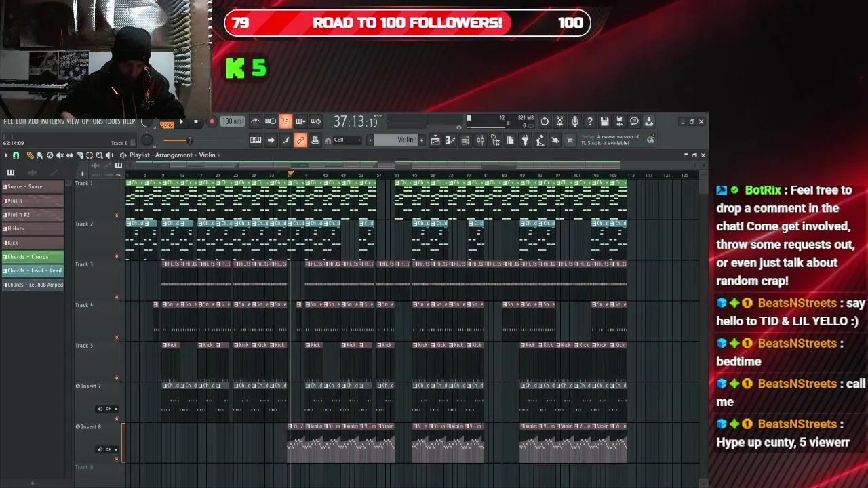Click the microphone one-click recording icon
Viewport: 868px width, 488px height.
click(x=575, y=121)
